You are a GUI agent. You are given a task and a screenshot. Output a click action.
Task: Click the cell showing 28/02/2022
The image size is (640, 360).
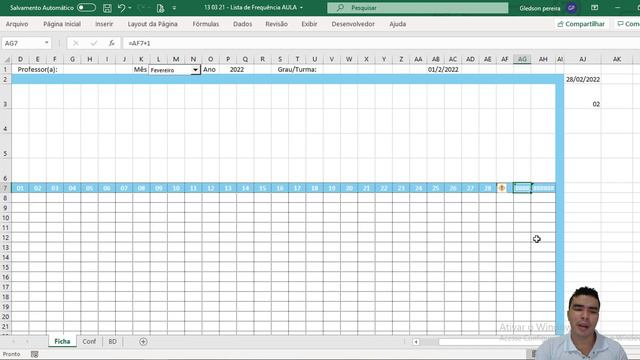pyautogui.click(x=583, y=79)
